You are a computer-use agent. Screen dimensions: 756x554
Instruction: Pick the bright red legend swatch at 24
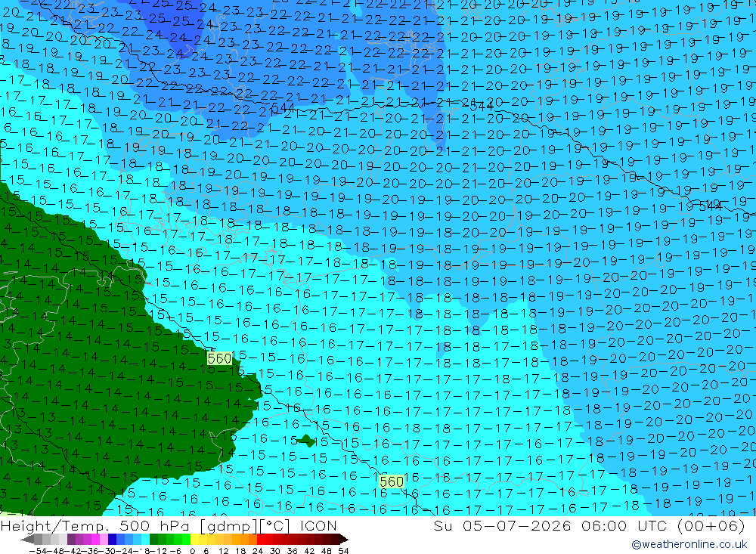(261, 540)
